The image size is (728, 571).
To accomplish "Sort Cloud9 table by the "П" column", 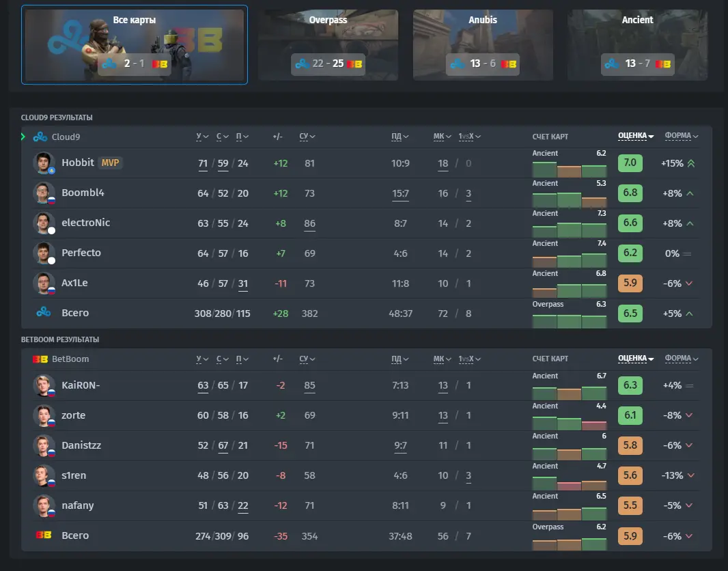I will click(242, 137).
